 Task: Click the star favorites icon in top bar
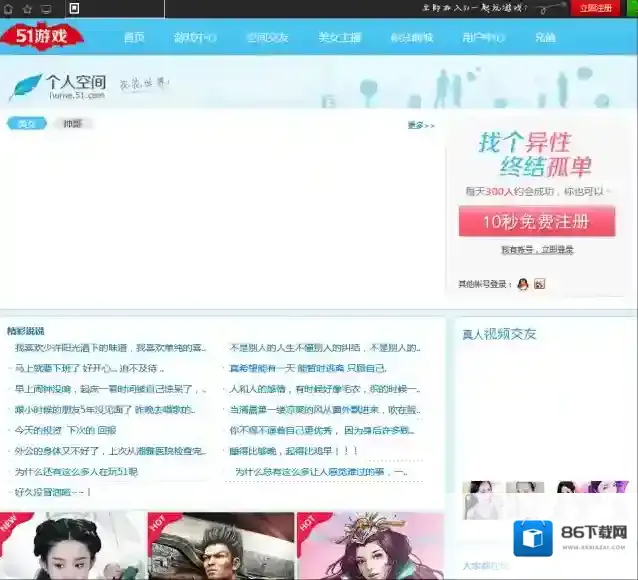click(x=27, y=9)
